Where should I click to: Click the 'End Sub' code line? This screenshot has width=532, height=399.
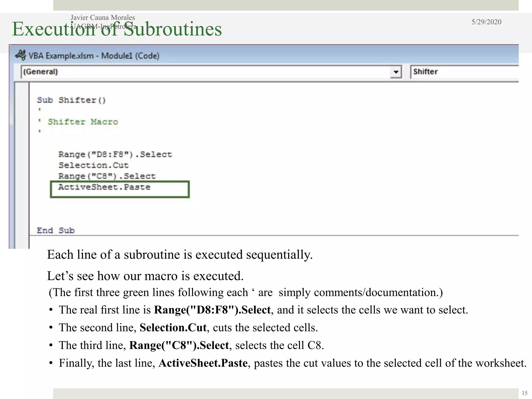[x=56, y=231]
